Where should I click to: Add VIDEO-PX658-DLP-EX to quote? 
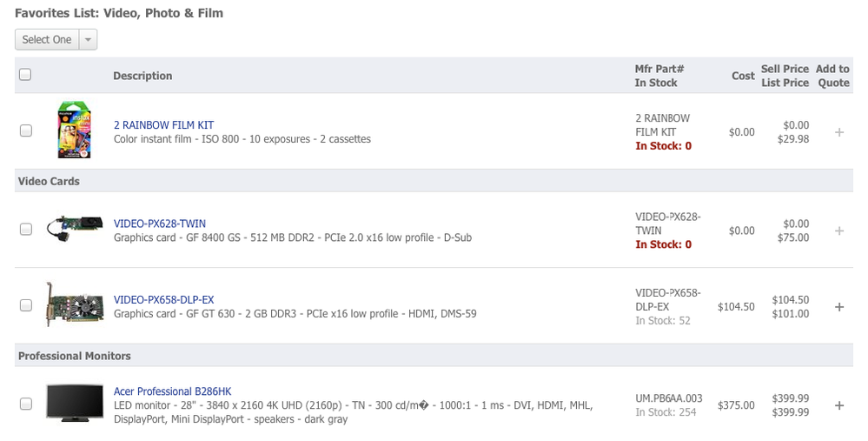pos(838,307)
